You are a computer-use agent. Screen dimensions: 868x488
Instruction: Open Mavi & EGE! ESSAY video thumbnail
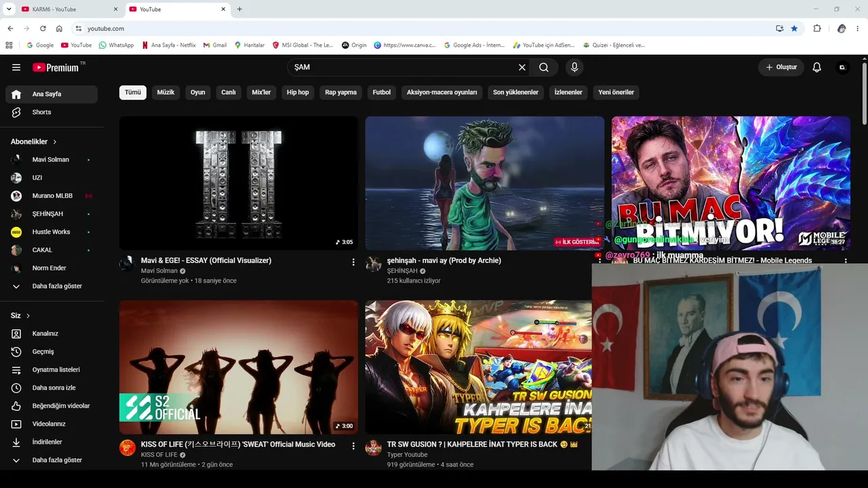click(239, 183)
